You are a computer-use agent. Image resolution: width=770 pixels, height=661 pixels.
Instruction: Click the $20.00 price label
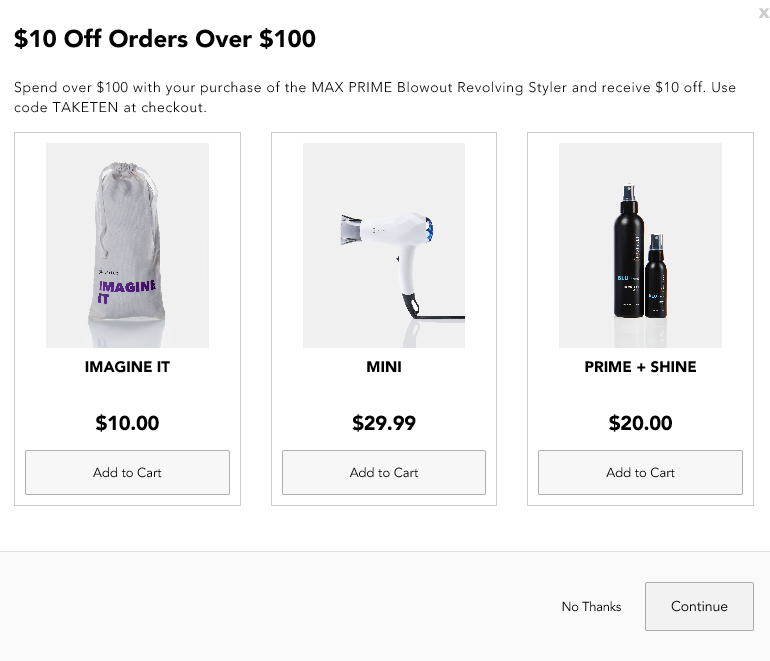(640, 423)
